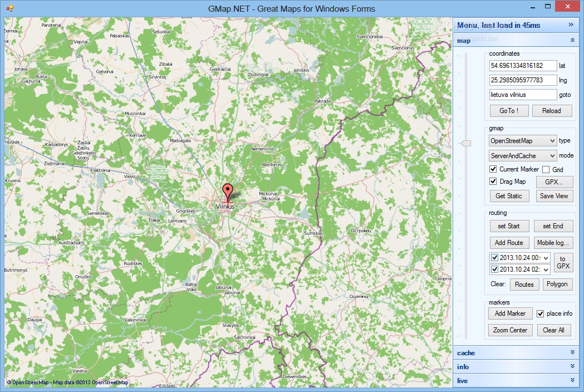Open the GPX... import button
The width and height of the screenshot is (584, 392).
point(554,182)
